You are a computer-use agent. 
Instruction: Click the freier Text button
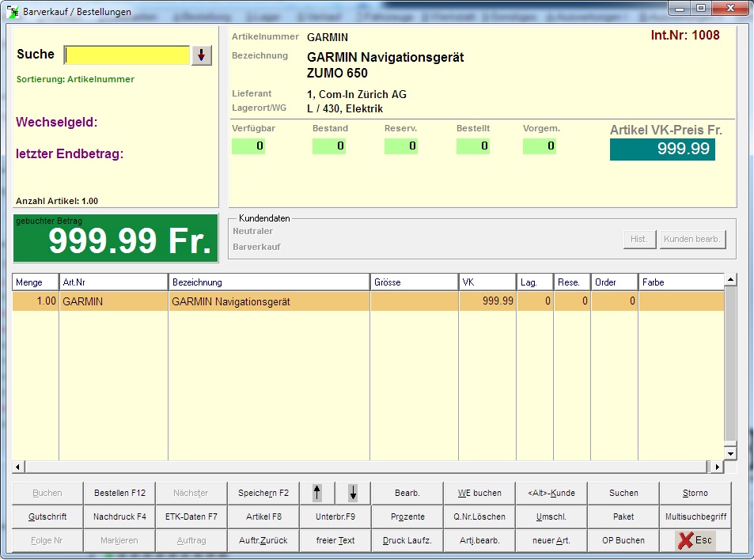(335, 540)
